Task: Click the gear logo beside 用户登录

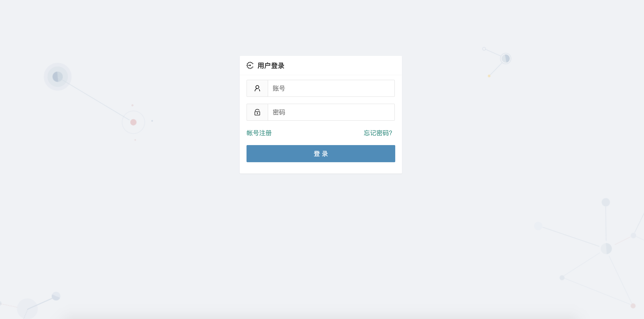Action: pos(250,66)
